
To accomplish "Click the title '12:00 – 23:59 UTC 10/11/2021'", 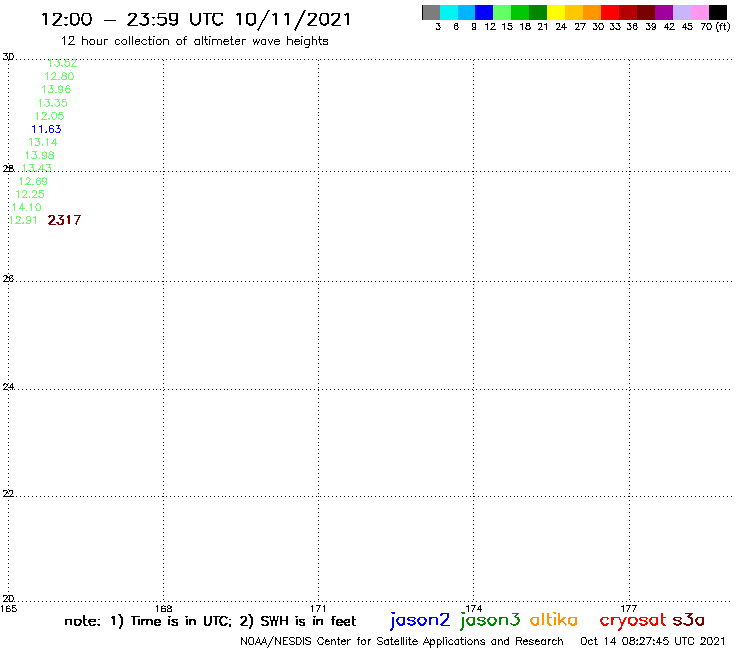I will point(196,19).
